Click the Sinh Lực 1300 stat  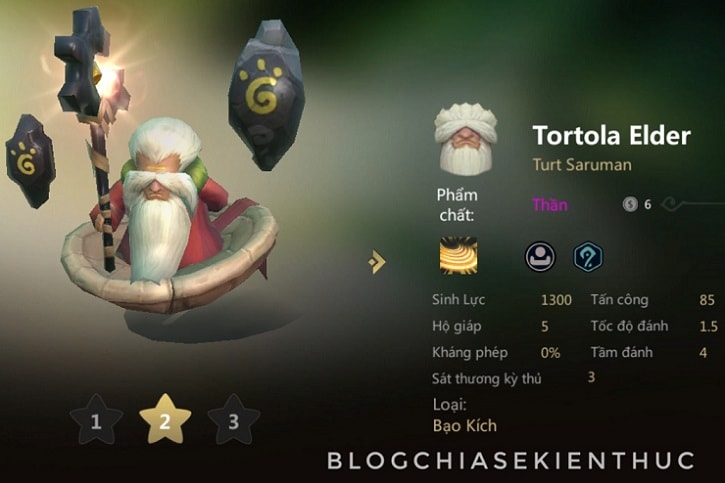502,300
